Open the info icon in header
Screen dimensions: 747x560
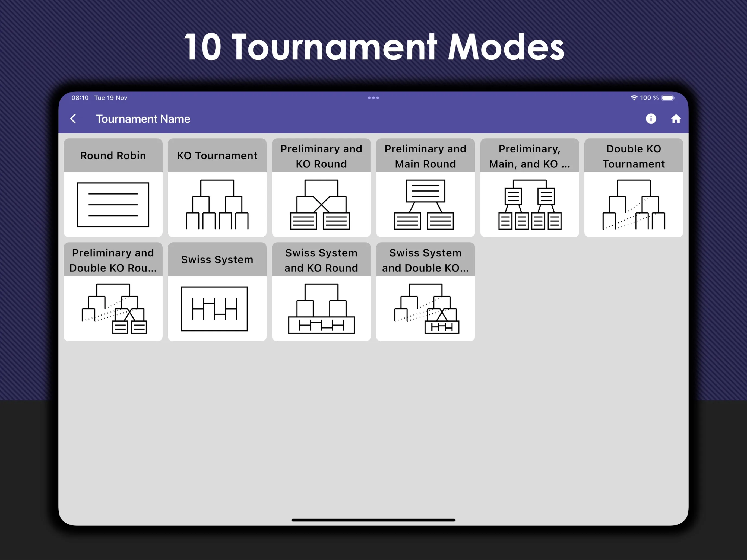(x=651, y=119)
